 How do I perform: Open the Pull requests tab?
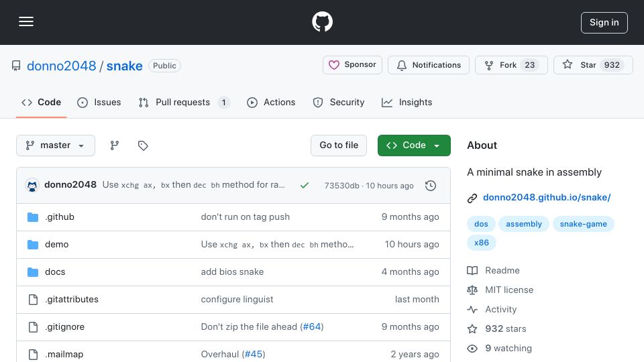point(184,102)
